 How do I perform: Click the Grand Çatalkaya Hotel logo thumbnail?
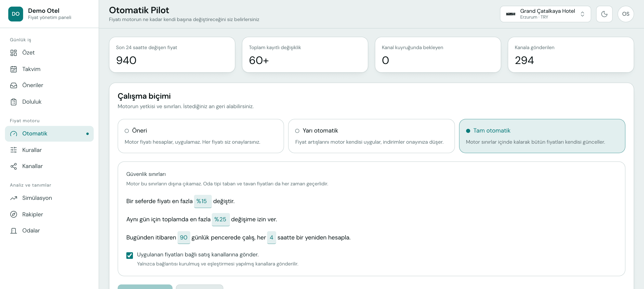510,14
